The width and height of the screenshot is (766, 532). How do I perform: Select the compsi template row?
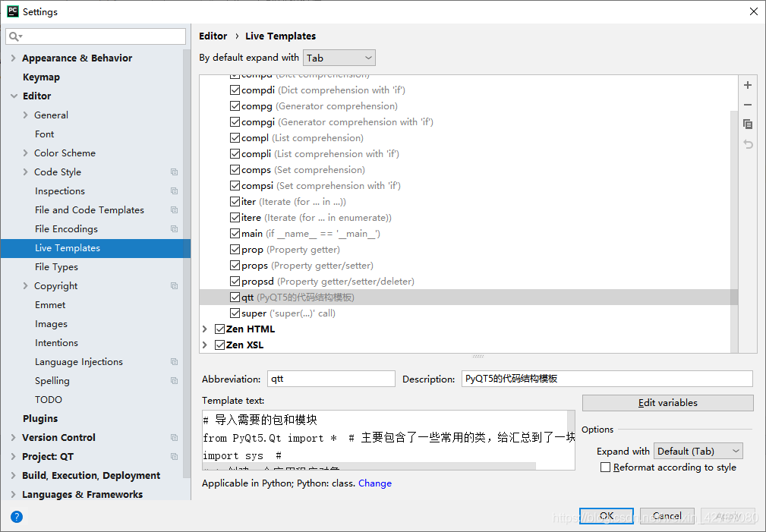[x=468, y=186]
